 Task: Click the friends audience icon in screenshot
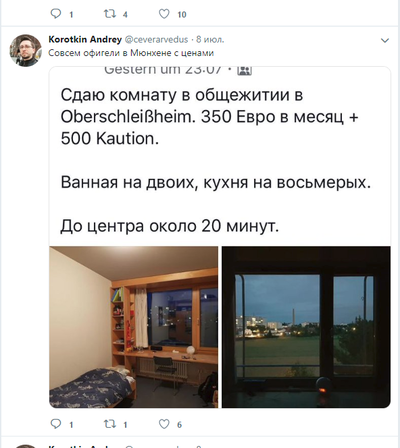244,70
